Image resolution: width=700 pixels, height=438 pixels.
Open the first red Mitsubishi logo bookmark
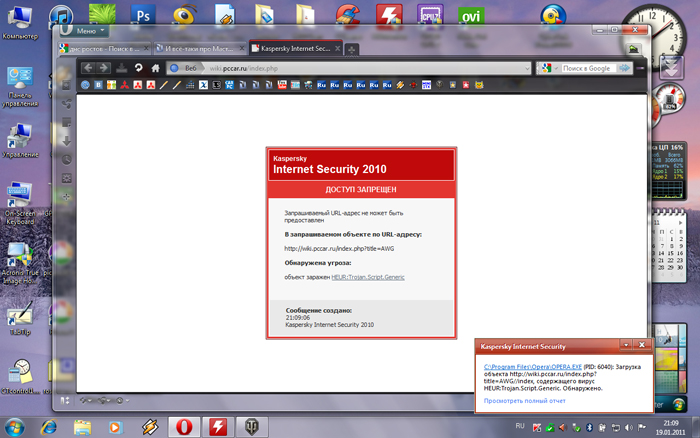125,85
